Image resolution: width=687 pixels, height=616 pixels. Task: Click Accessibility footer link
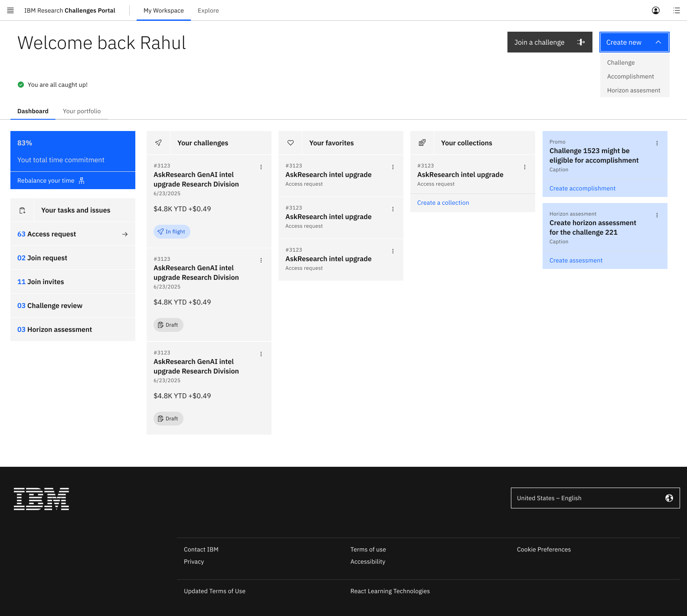(x=368, y=561)
